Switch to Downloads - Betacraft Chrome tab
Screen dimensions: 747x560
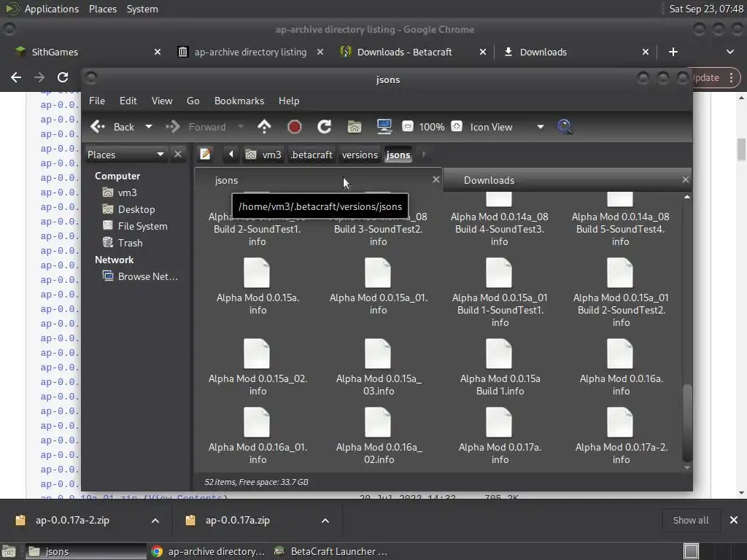[414, 52]
